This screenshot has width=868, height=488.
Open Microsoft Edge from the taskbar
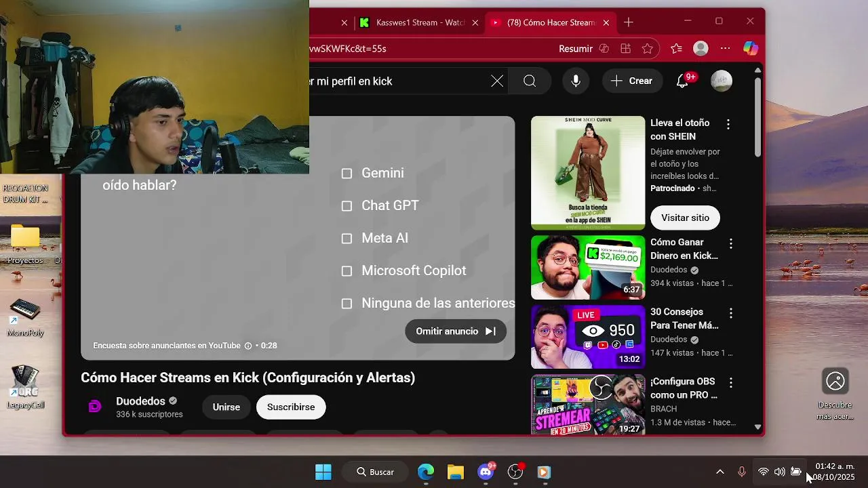pos(426,472)
